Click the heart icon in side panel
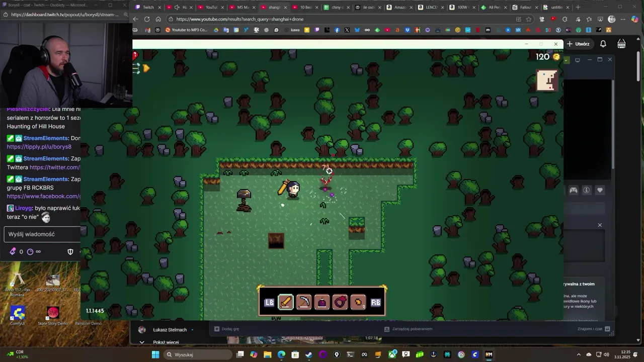The height and width of the screenshot is (362, 644). (x=600, y=190)
